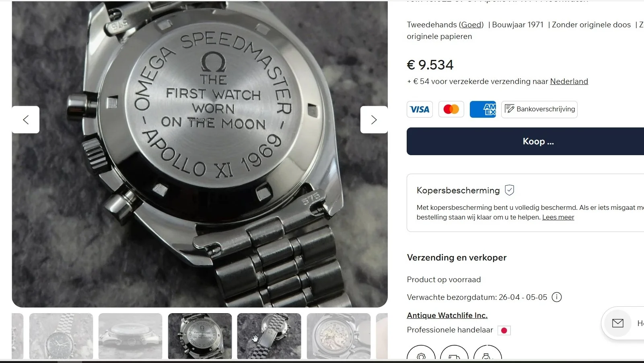The image size is (644, 363).
Task: Select the American Express payment icon
Action: point(483,109)
